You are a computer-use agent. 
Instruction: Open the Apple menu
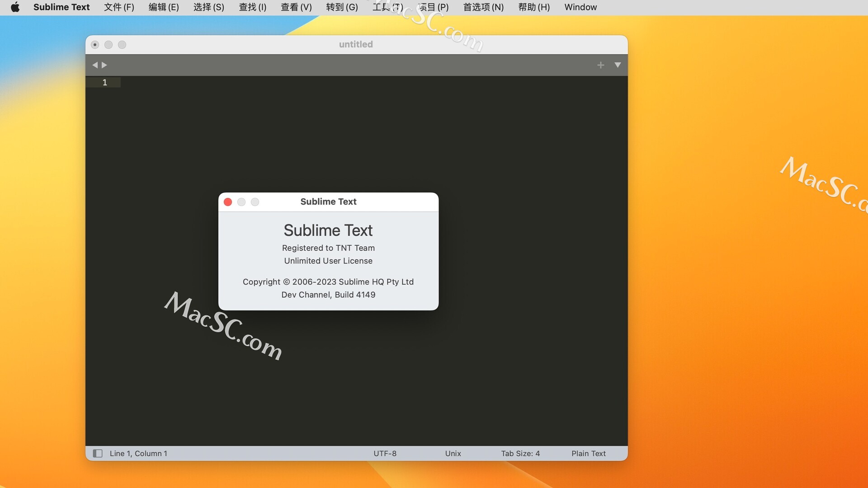tap(15, 7)
